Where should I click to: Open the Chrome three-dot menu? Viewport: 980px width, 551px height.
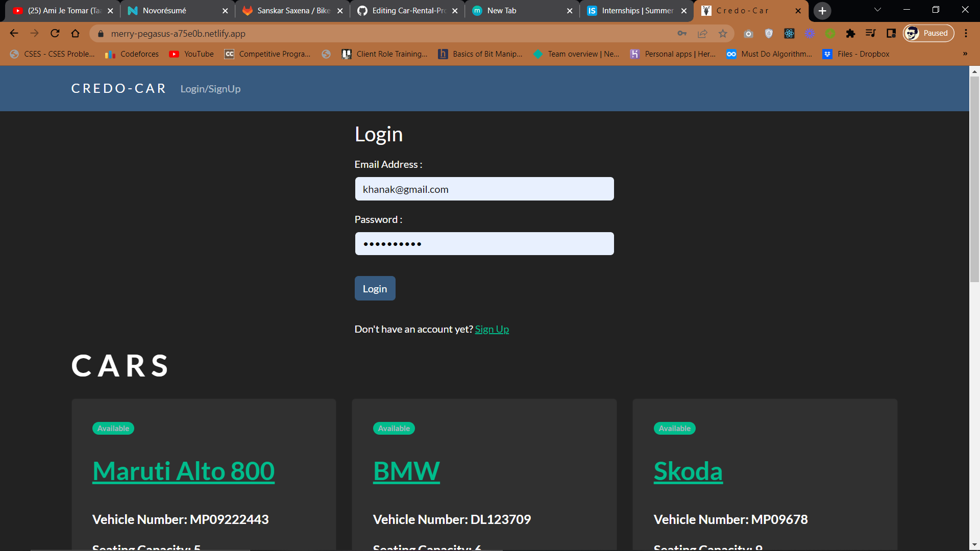[966, 33]
